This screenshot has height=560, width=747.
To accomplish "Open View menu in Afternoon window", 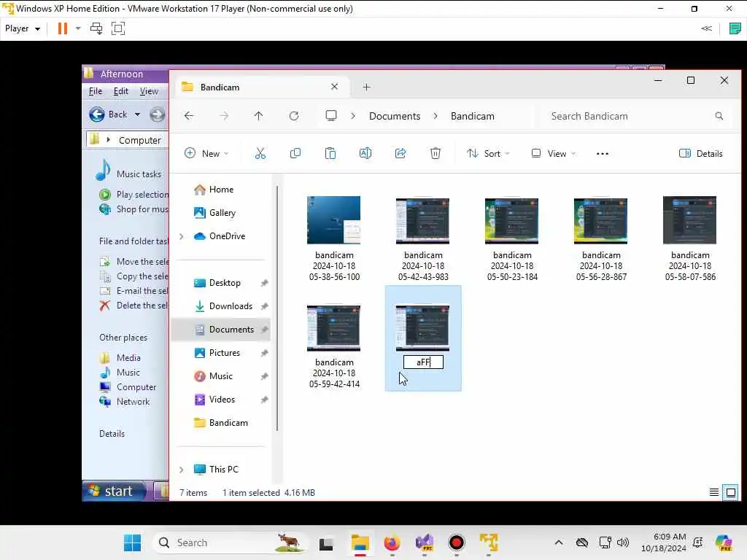I will (149, 91).
